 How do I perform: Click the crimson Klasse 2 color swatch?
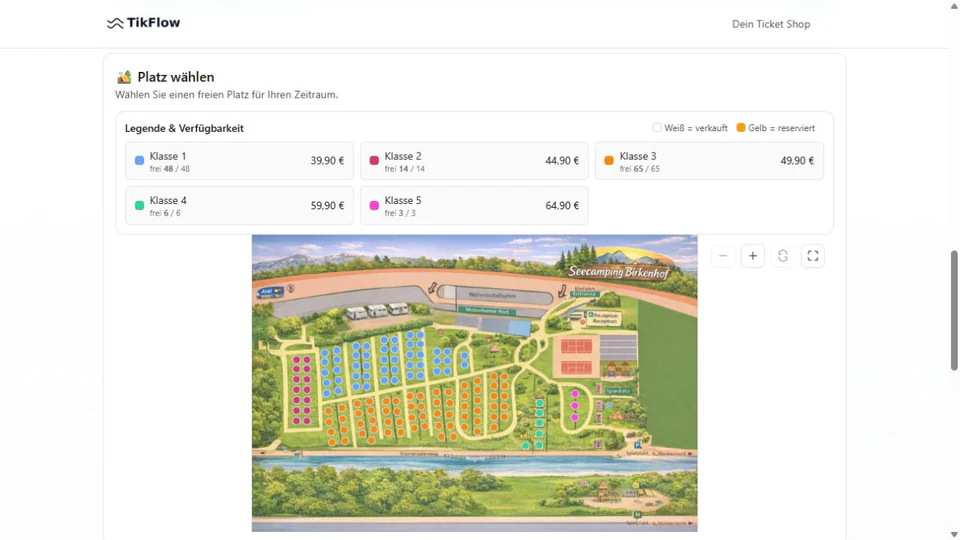tap(374, 160)
